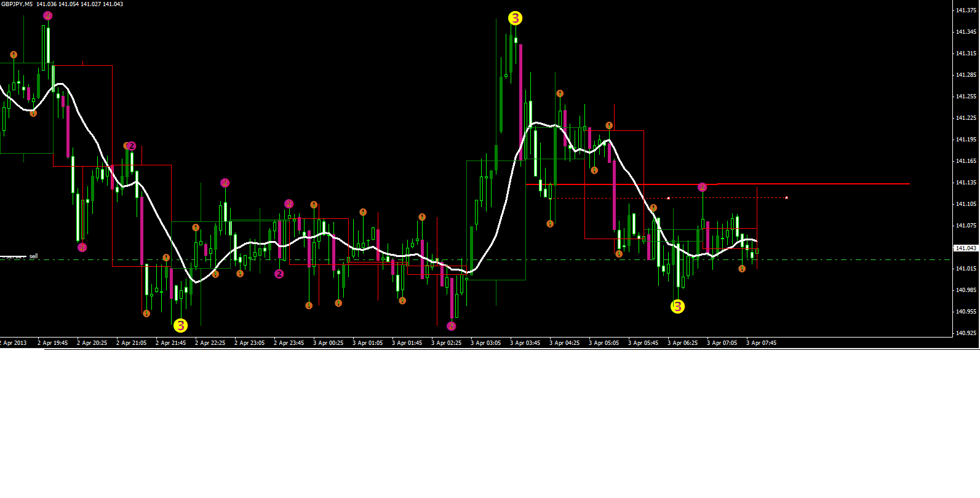
Task: Click the GBPJPY,M5 symbol title
Action: [x=17, y=4]
